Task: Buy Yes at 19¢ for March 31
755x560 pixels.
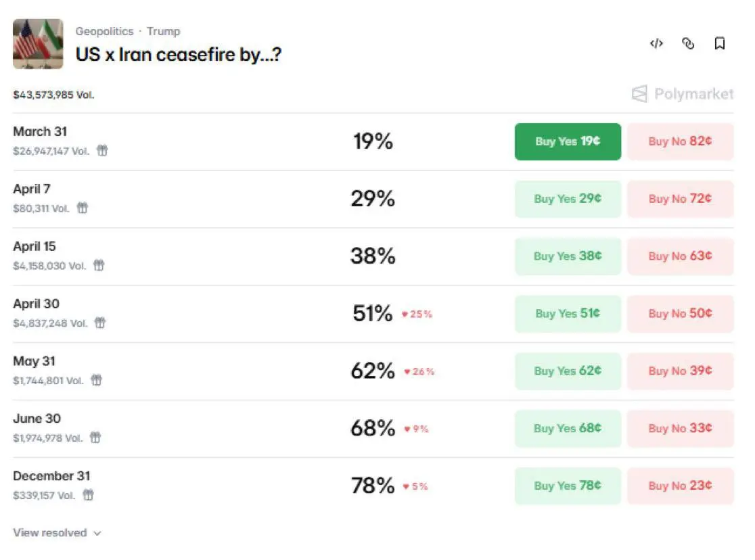Action: click(x=568, y=141)
